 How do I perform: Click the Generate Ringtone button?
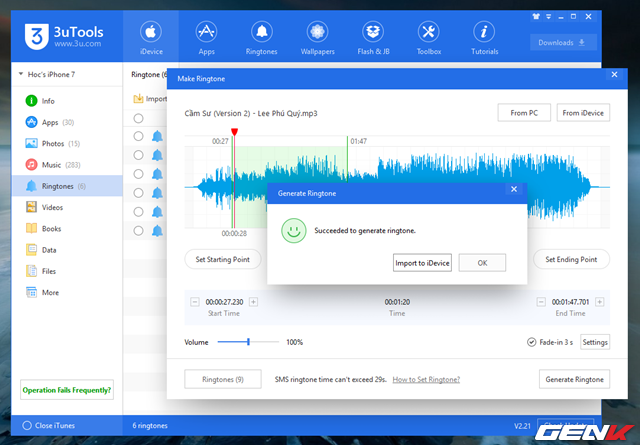pos(574,379)
